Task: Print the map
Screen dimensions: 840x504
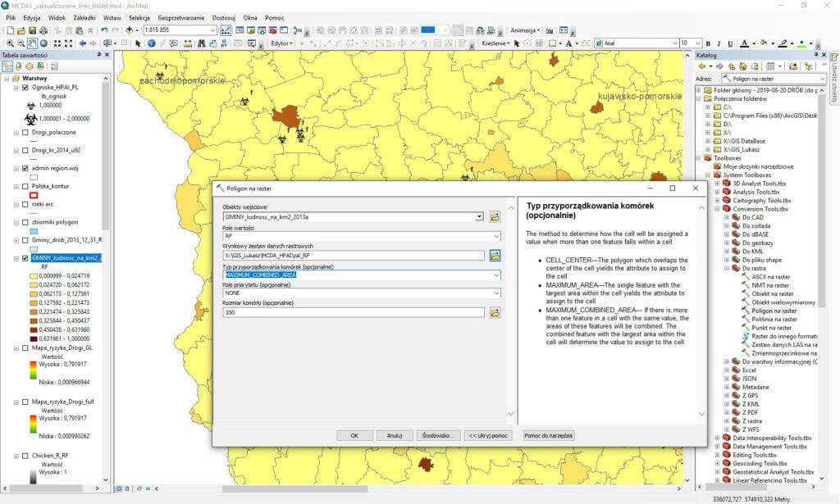Action: coord(43,30)
